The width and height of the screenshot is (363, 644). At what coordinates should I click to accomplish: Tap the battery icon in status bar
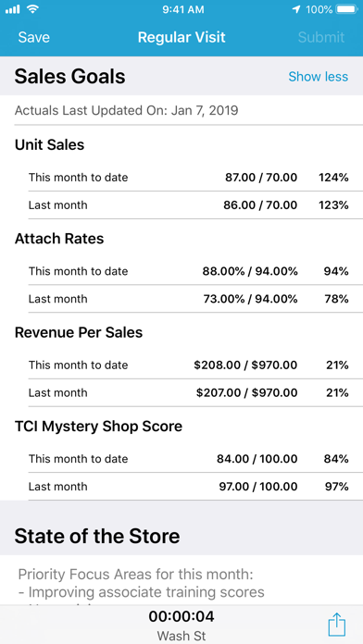click(347, 9)
